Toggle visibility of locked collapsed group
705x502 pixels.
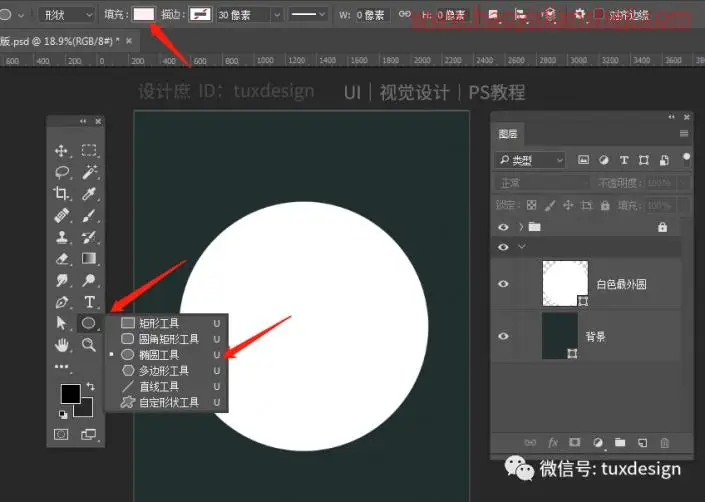[x=503, y=227]
